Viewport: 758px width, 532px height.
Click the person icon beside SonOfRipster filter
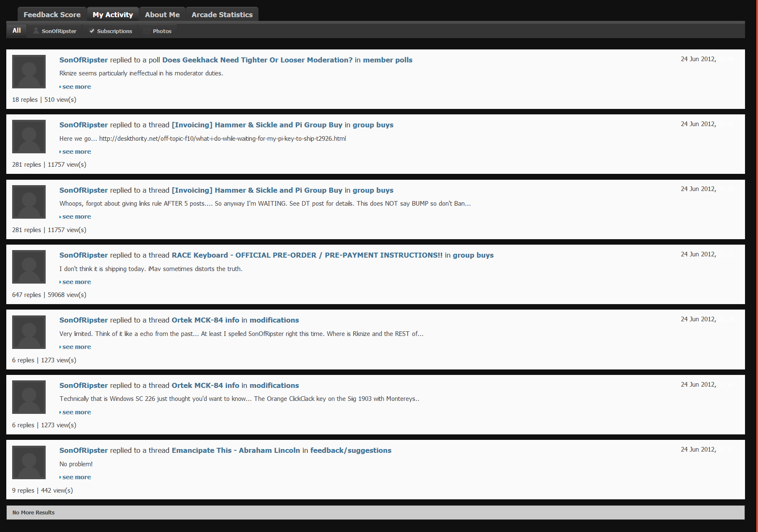coord(36,31)
